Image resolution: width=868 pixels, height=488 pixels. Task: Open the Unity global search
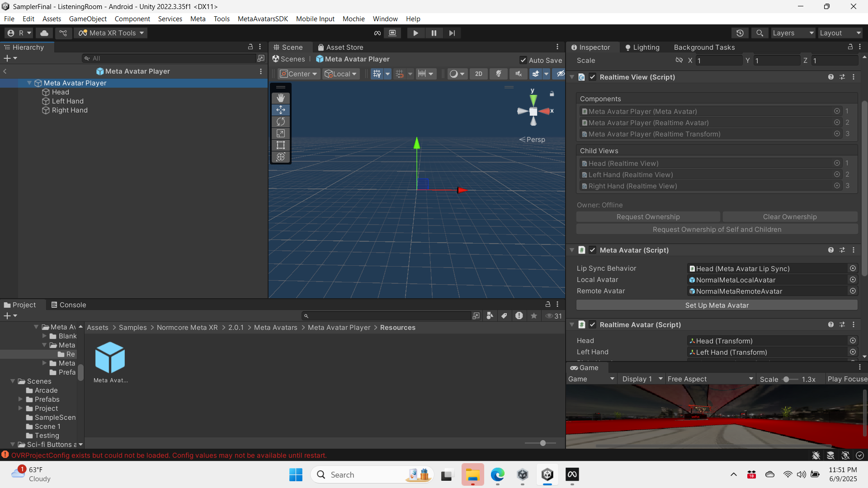point(760,33)
